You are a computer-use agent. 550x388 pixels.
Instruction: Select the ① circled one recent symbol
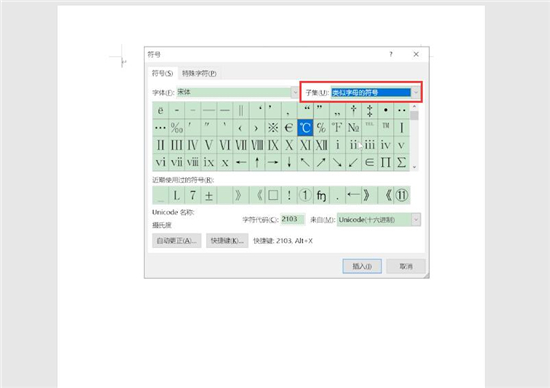tap(305, 195)
